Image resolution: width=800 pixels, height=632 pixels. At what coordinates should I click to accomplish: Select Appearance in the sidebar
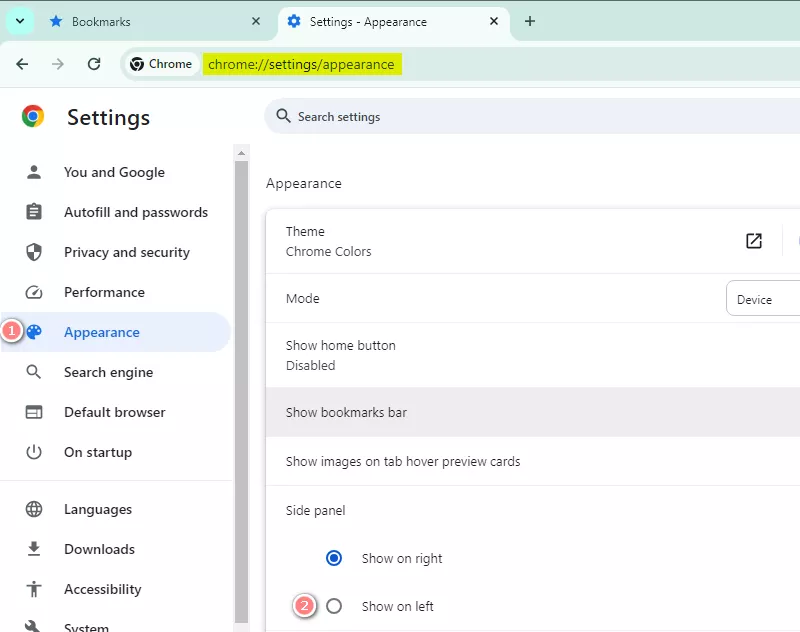(114, 332)
